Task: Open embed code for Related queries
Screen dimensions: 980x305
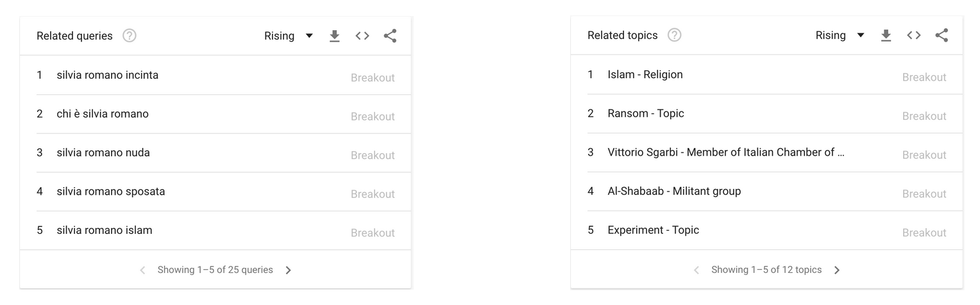Action: click(x=362, y=36)
